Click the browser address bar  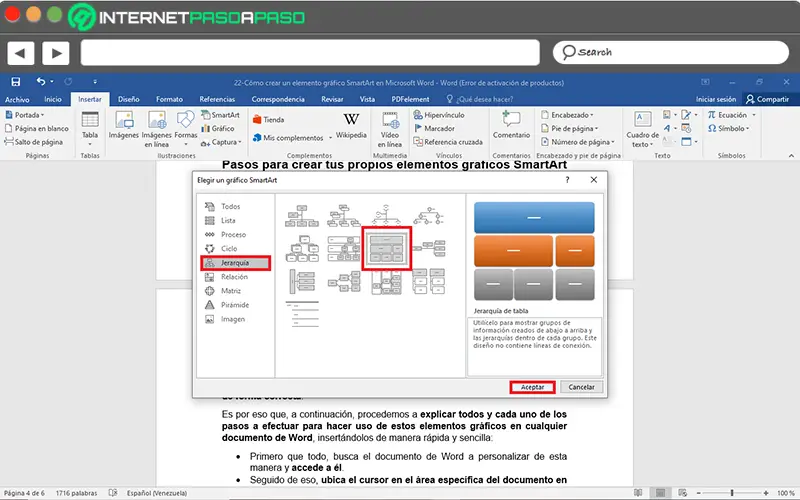310,53
